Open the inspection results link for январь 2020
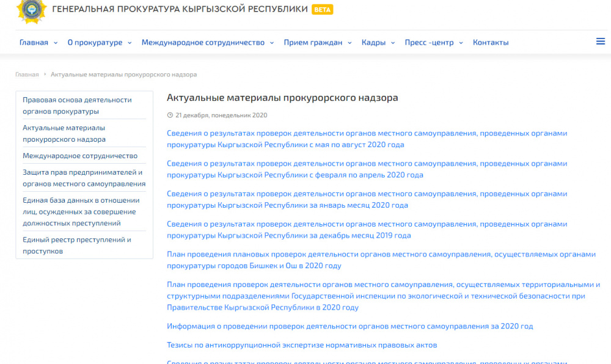This screenshot has width=611, height=364. coord(367,199)
